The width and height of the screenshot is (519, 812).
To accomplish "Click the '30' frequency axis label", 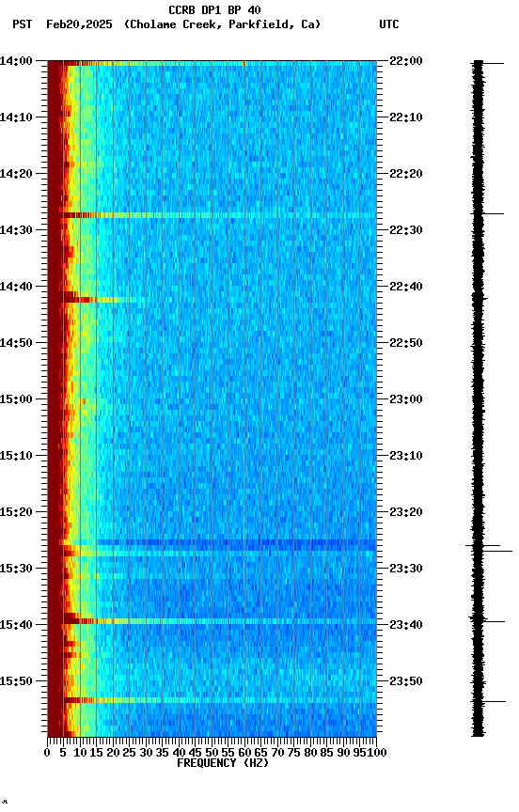I will [146, 753].
